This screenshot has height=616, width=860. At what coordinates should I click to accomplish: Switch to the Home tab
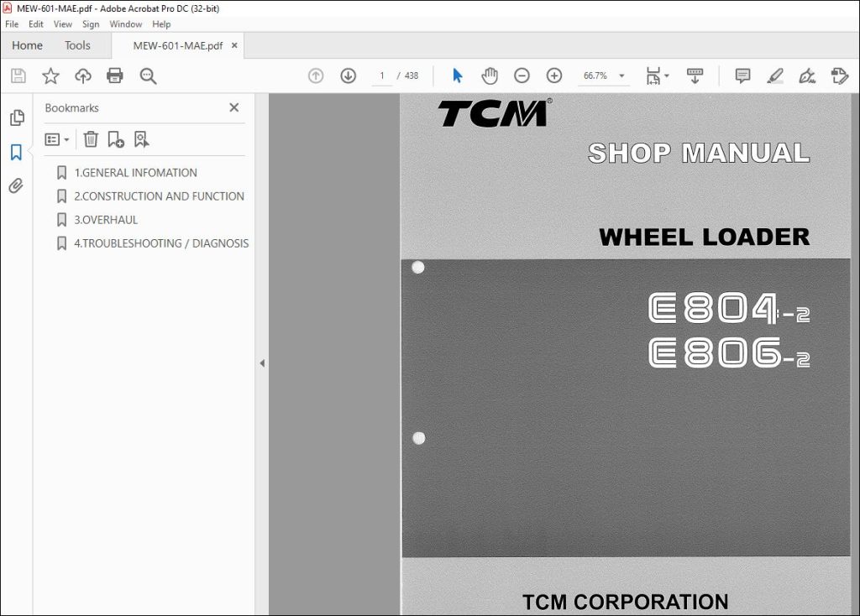(x=28, y=45)
